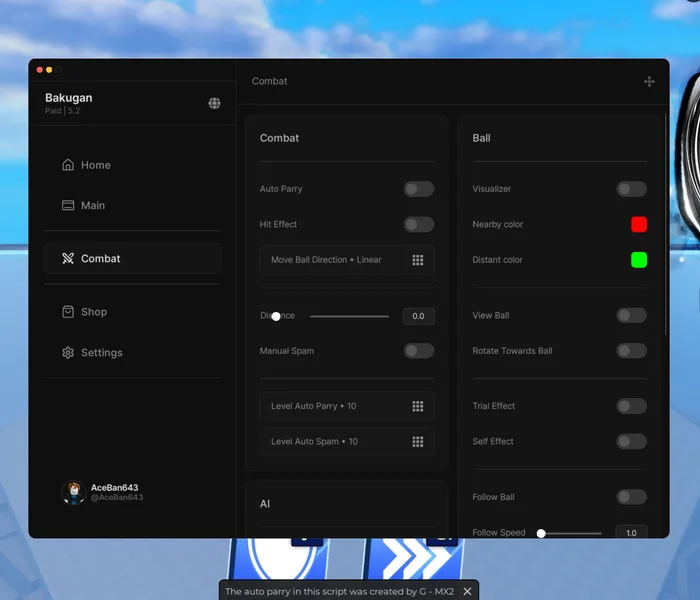
Task: Click the @AceBan643 handle text
Action: 117,497
